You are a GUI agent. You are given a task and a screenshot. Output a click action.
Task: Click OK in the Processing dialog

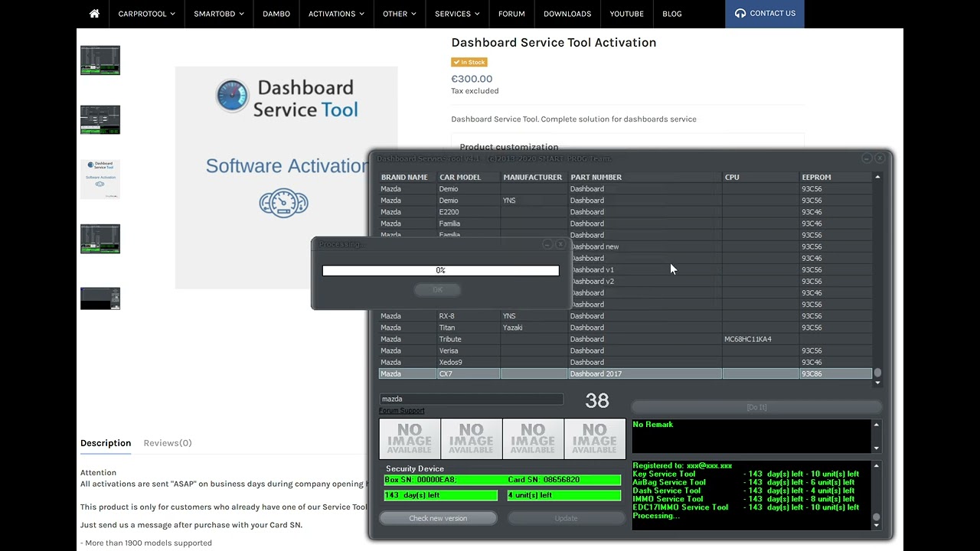[x=437, y=289]
